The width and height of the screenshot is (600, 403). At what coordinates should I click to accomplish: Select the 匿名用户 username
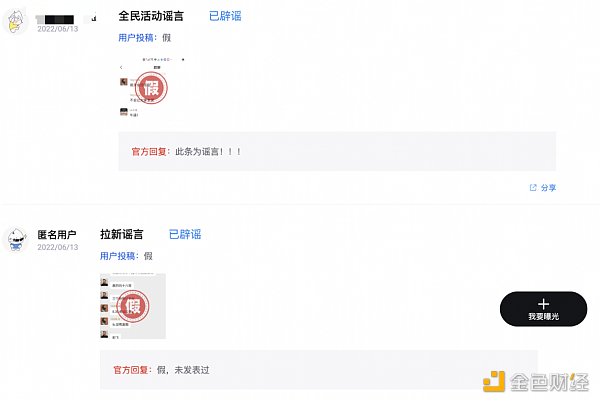[x=57, y=234]
